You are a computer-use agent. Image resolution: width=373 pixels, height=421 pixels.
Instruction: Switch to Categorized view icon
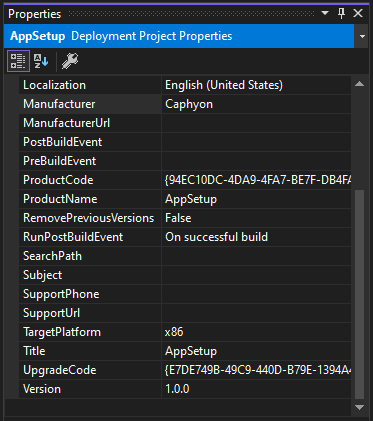[18, 61]
